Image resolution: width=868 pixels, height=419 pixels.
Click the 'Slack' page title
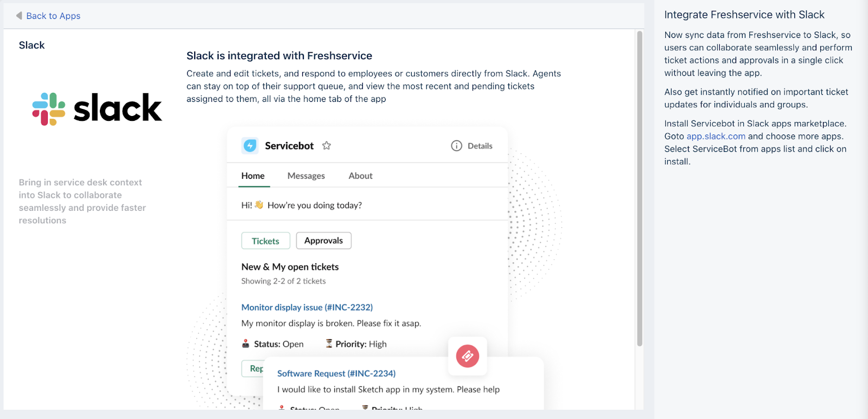pos(32,46)
